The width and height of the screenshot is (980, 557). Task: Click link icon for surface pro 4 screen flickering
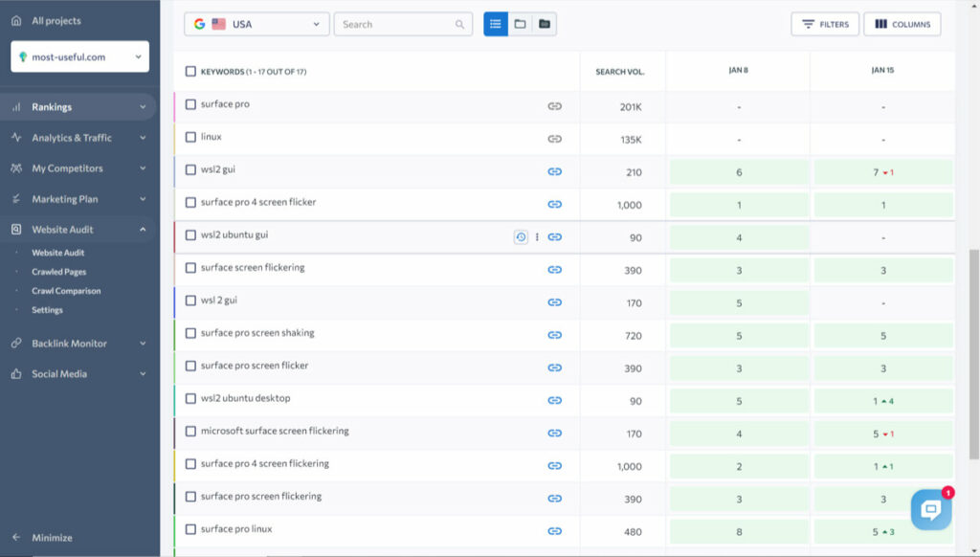click(x=554, y=466)
